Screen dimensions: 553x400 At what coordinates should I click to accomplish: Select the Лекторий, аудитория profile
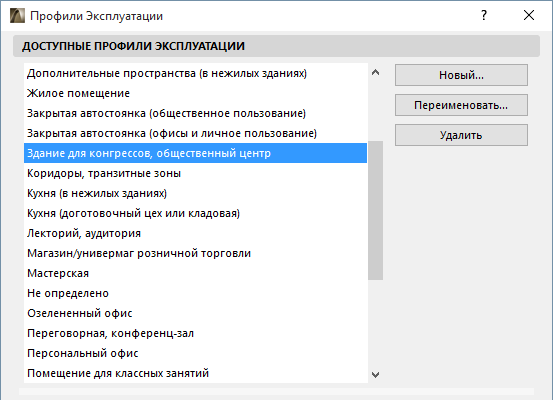click(x=195, y=233)
